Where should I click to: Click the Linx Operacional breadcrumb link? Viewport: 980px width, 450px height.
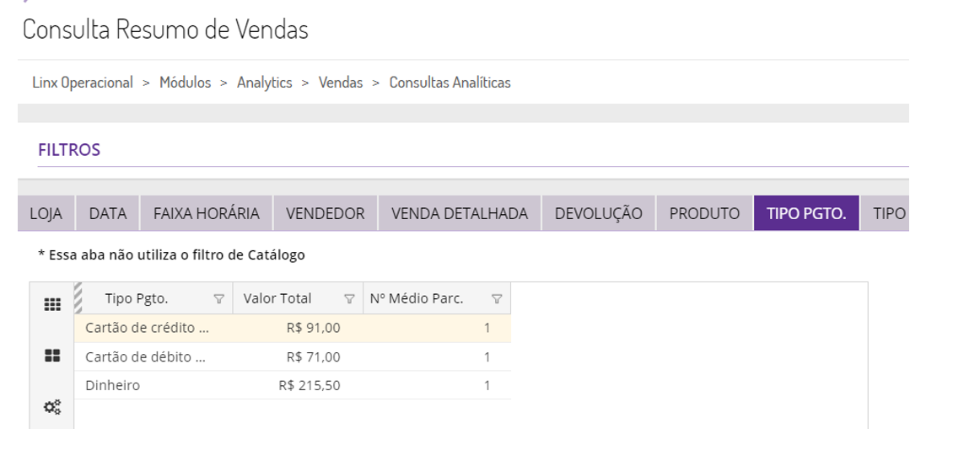pyautogui.click(x=83, y=83)
